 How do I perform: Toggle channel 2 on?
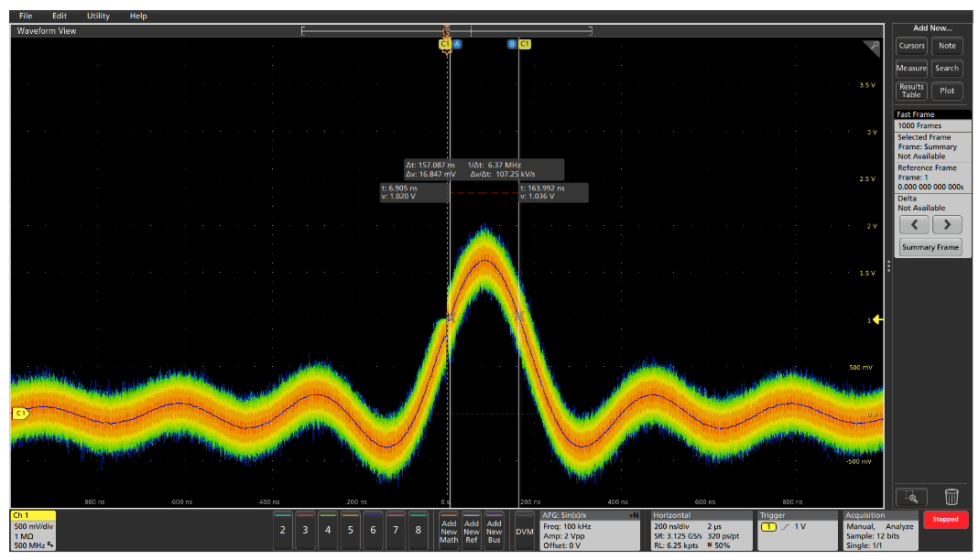point(283,531)
